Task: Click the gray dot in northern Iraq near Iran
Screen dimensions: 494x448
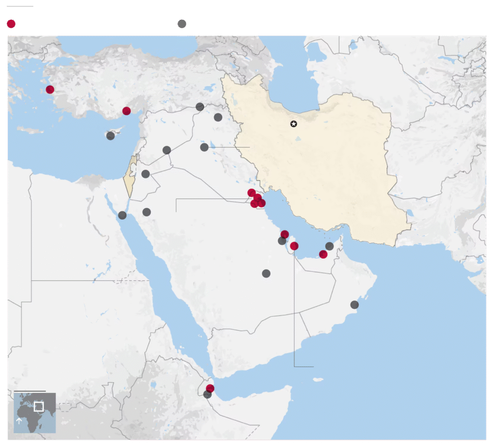Action: pyautogui.click(x=218, y=117)
